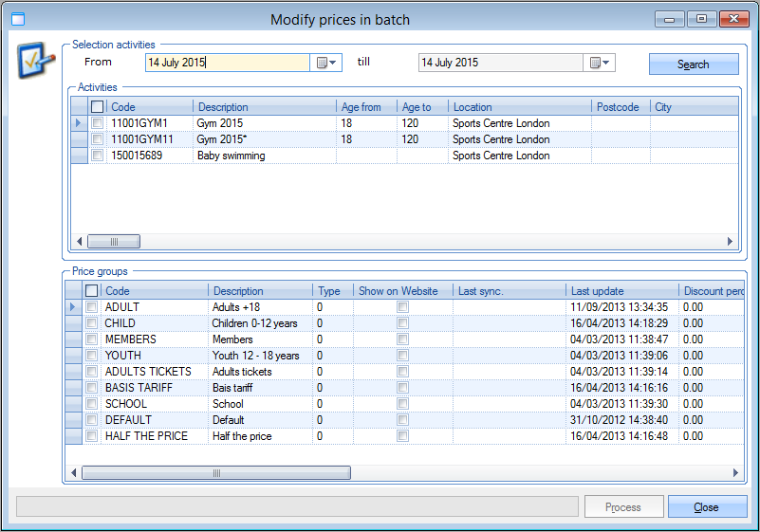Viewport: 760px width, 532px height.
Task: Enable Show on Website for CHILD
Action: 402,323
